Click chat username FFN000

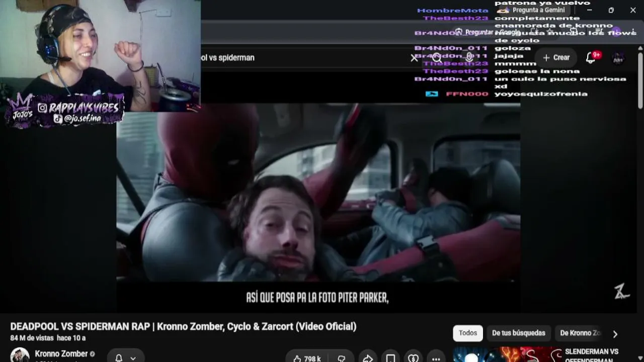coord(467,94)
